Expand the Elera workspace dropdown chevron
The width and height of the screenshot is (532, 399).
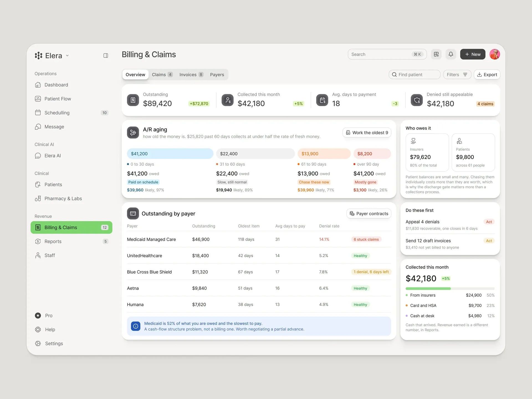pyautogui.click(x=67, y=56)
